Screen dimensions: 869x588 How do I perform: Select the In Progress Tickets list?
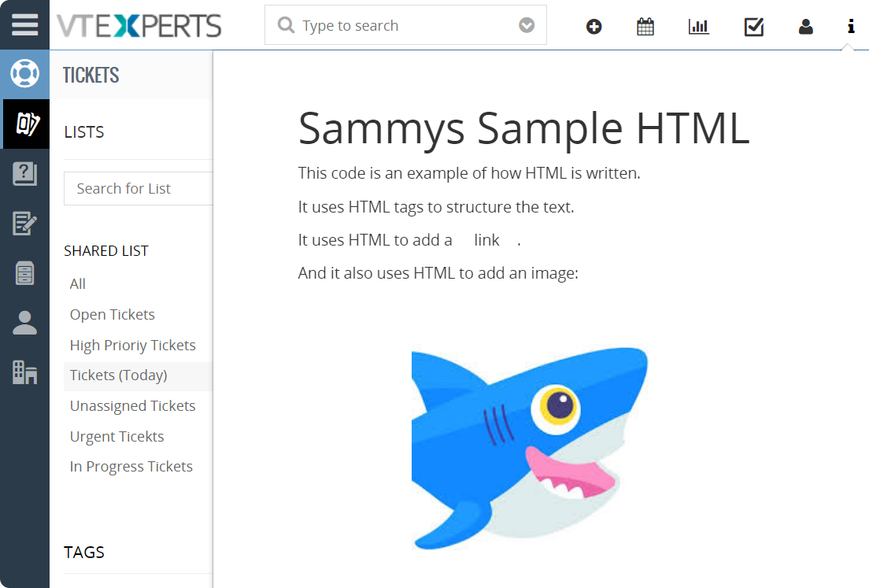point(131,467)
